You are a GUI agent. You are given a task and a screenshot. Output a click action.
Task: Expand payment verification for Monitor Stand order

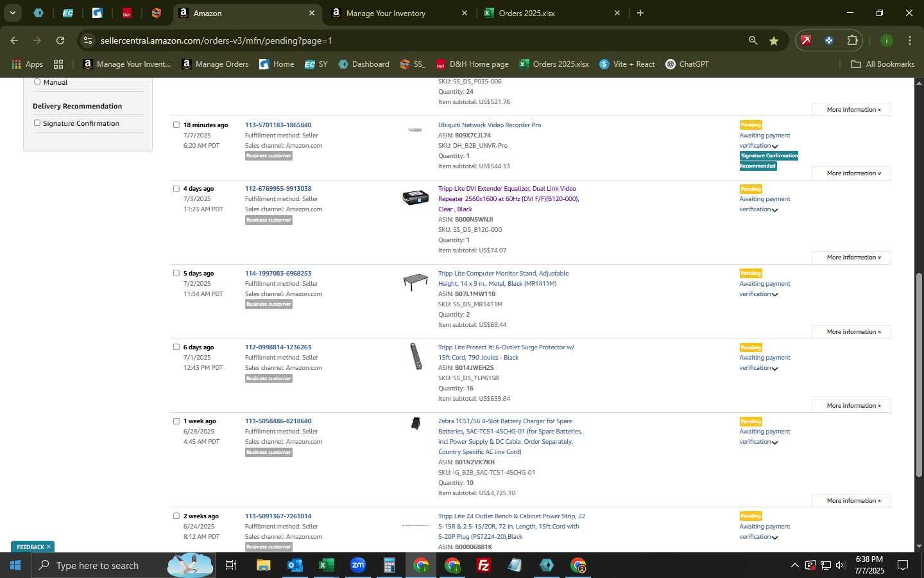click(x=774, y=294)
